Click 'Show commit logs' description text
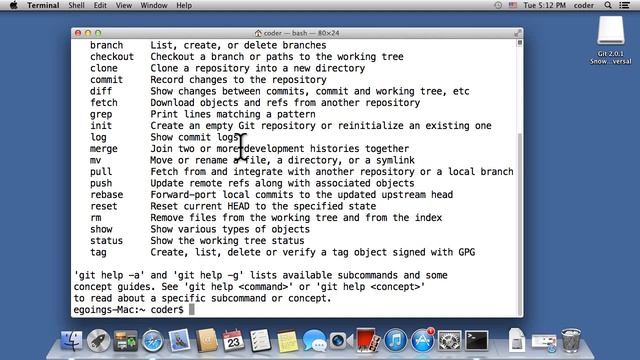 coord(194,137)
